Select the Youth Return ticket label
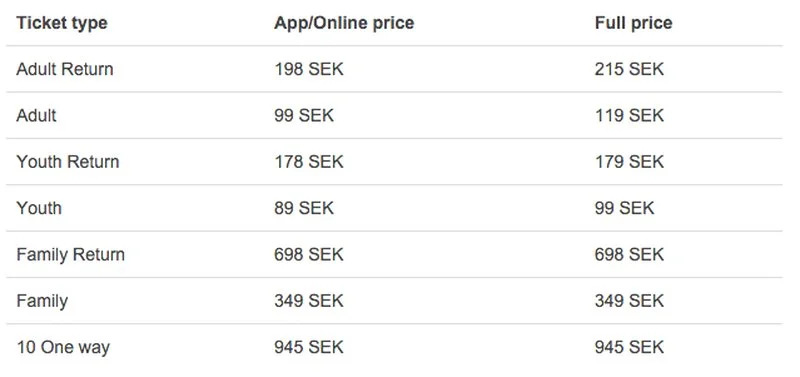The width and height of the screenshot is (800, 377). (68, 162)
